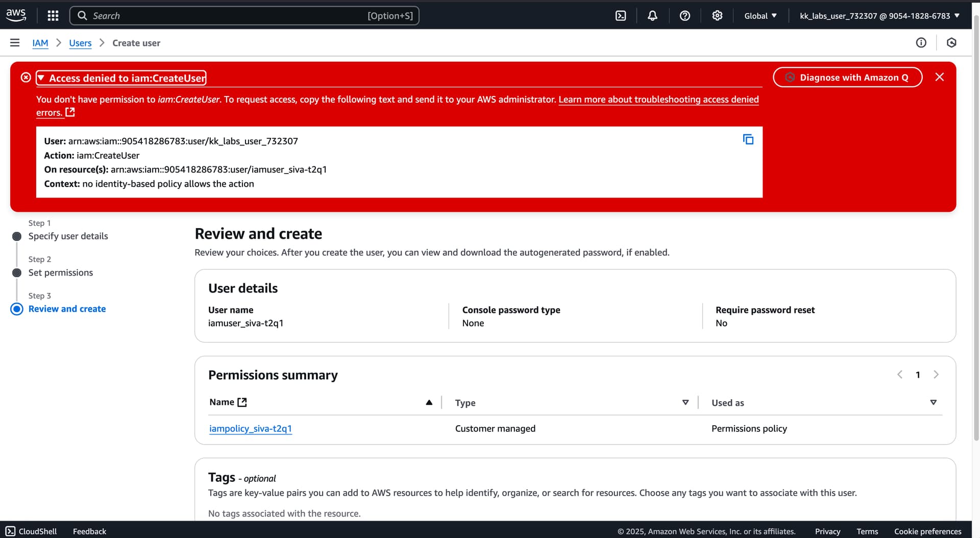
Task: Open the notifications bell
Action: [x=652, y=16]
